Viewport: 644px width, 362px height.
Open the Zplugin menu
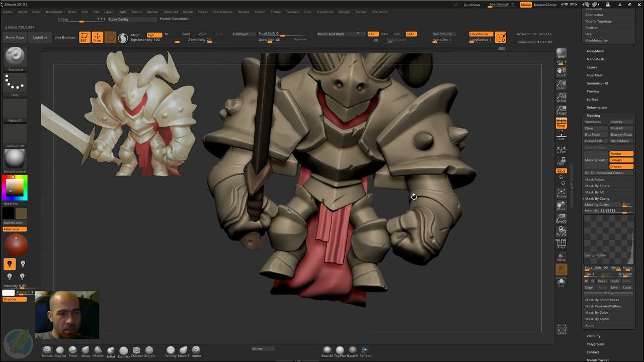344,12
